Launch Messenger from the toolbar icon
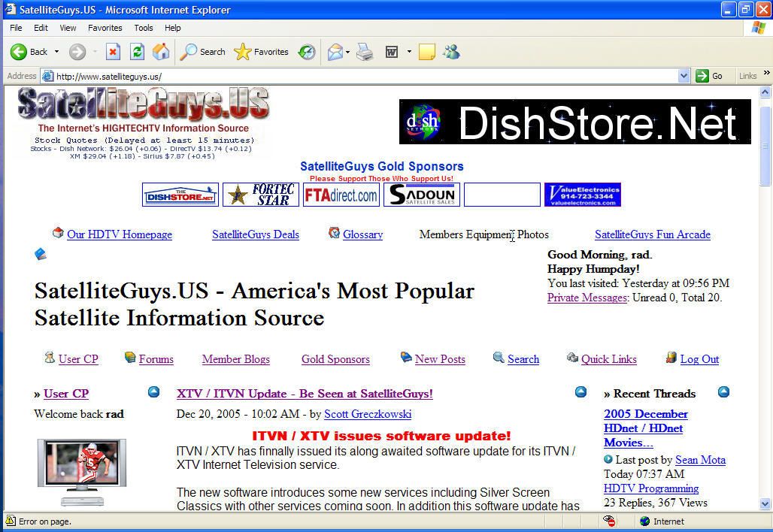The image size is (773, 532). [451, 52]
